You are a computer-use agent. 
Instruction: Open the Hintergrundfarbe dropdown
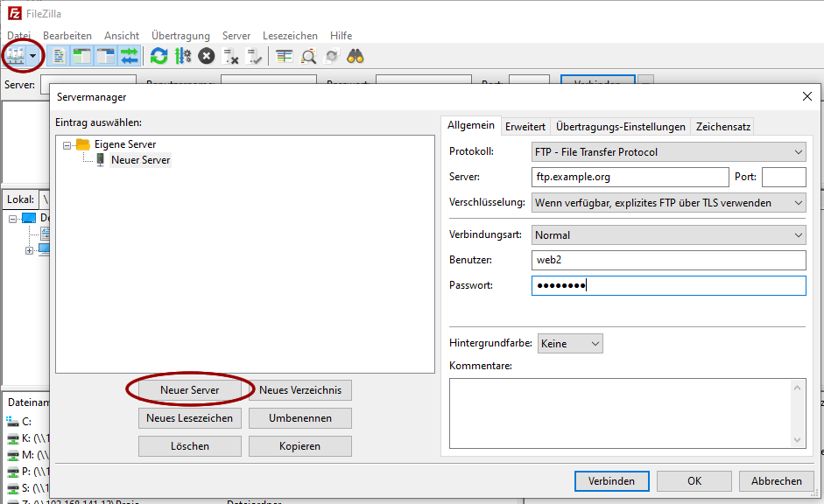click(570, 343)
